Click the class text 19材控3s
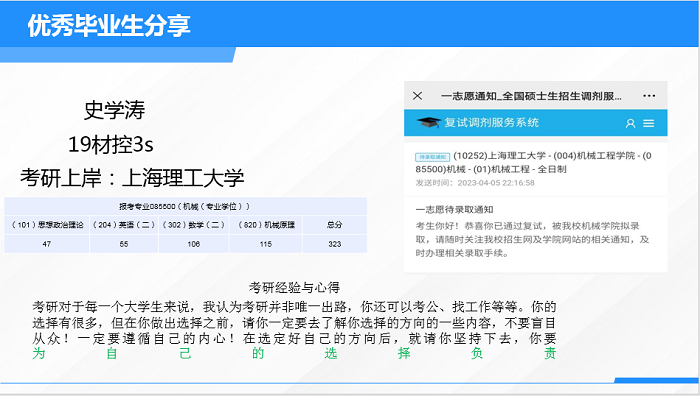The image size is (700, 396). coord(111,144)
